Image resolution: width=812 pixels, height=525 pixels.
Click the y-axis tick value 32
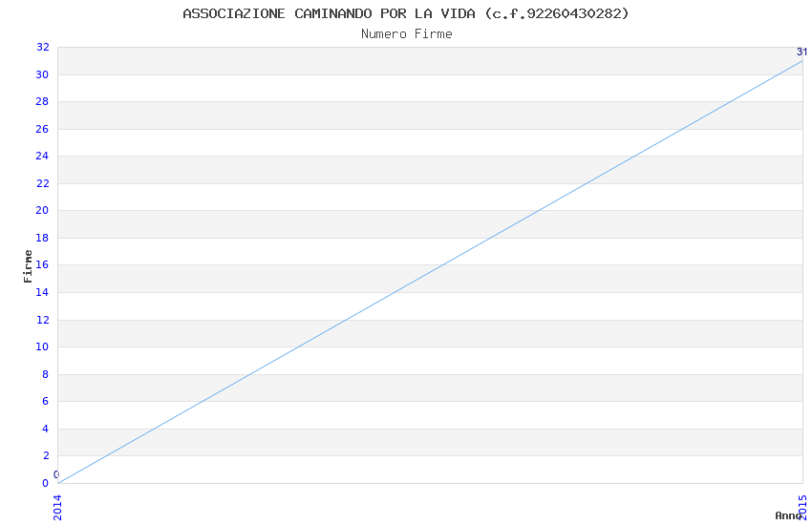(x=42, y=47)
